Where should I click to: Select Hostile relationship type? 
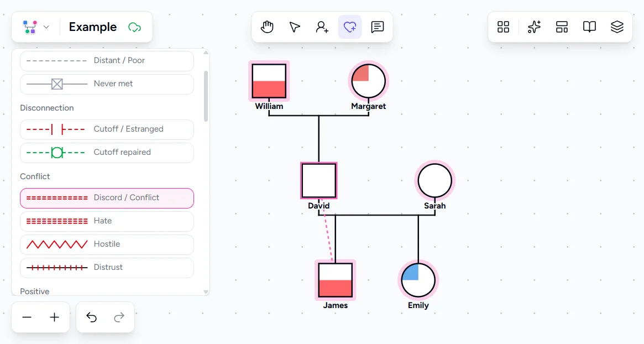pos(107,244)
